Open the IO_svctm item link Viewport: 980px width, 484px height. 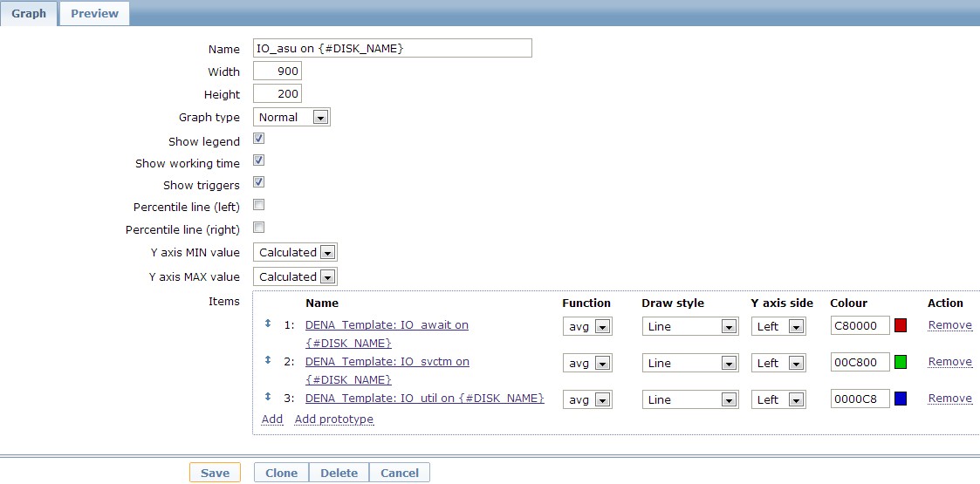click(x=387, y=371)
